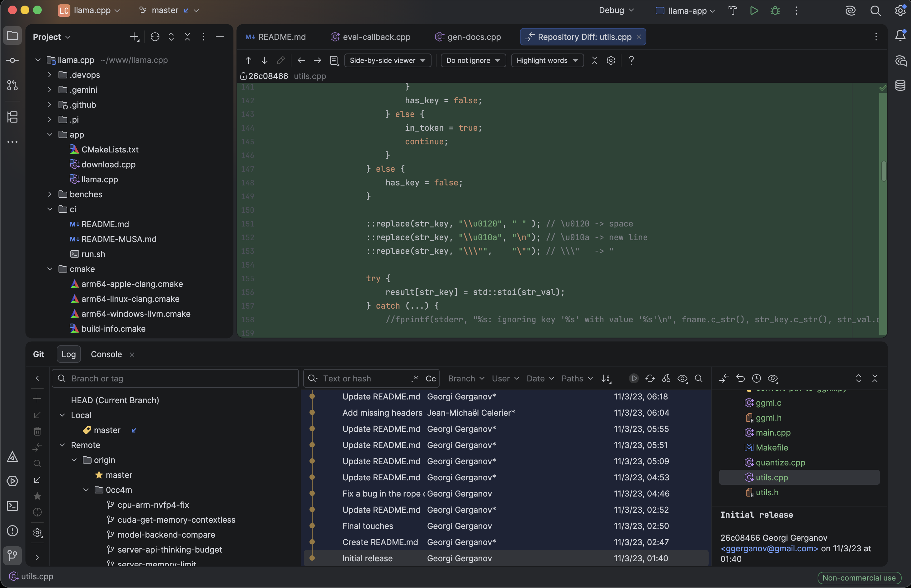Toggle match case Cc in log search
The height and width of the screenshot is (588, 911).
[x=431, y=378]
